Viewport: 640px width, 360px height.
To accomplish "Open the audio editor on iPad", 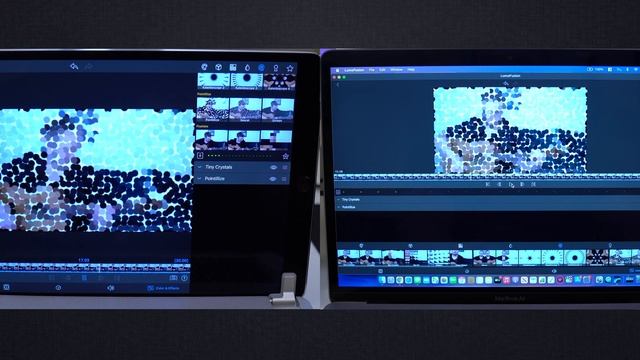I will pos(111,288).
